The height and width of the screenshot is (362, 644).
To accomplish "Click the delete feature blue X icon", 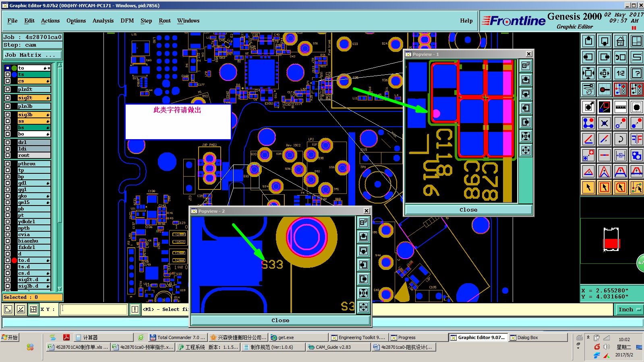I will 605,123.
